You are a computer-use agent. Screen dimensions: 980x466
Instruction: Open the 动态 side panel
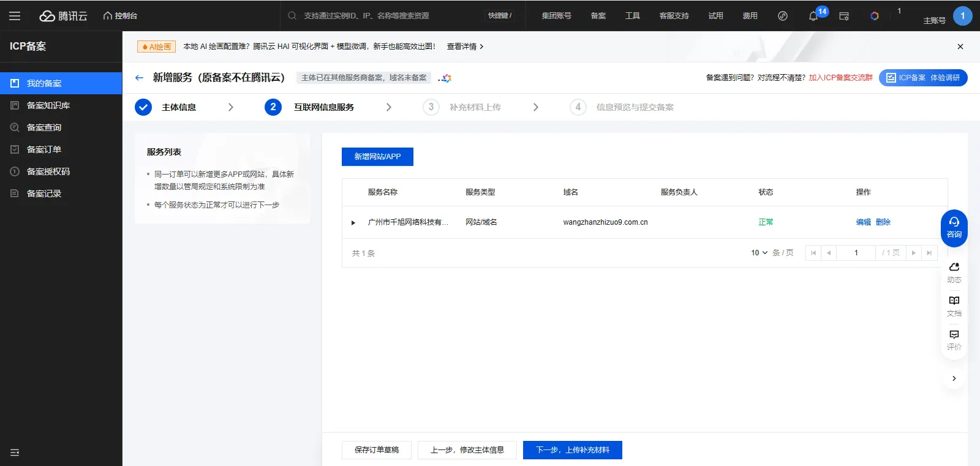point(954,273)
